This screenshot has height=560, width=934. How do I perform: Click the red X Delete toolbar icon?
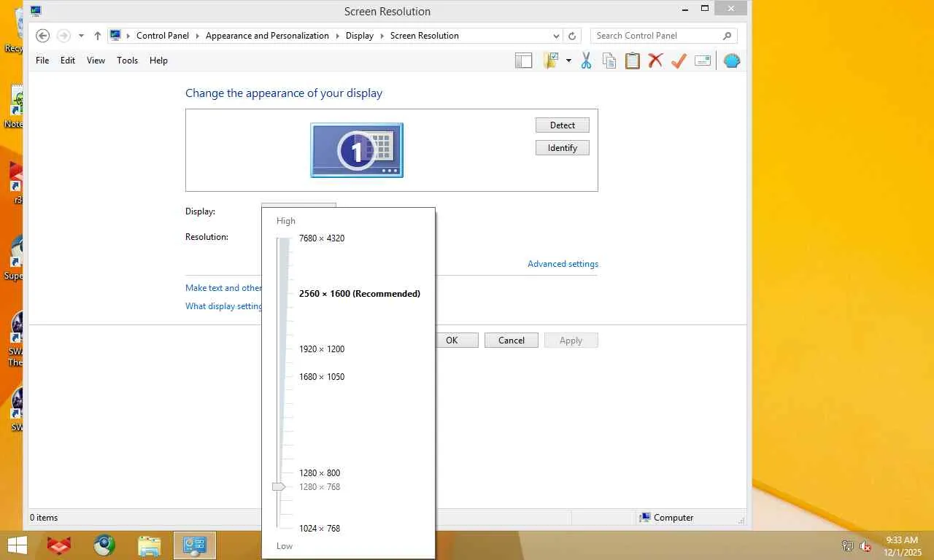[x=655, y=61]
